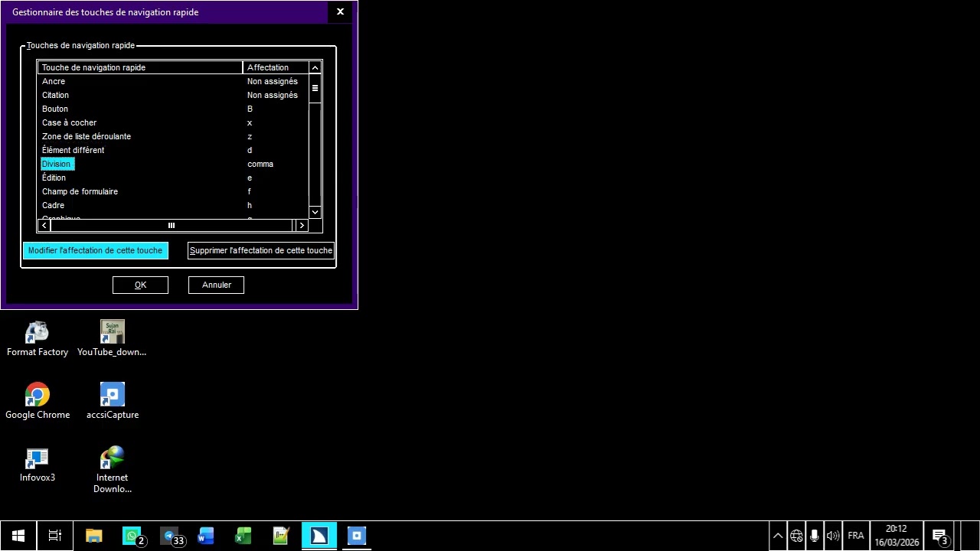Image resolution: width=980 pixels, height=551 pixels.
Task: Open Task View on the taskbar
Action: point(55,536)
